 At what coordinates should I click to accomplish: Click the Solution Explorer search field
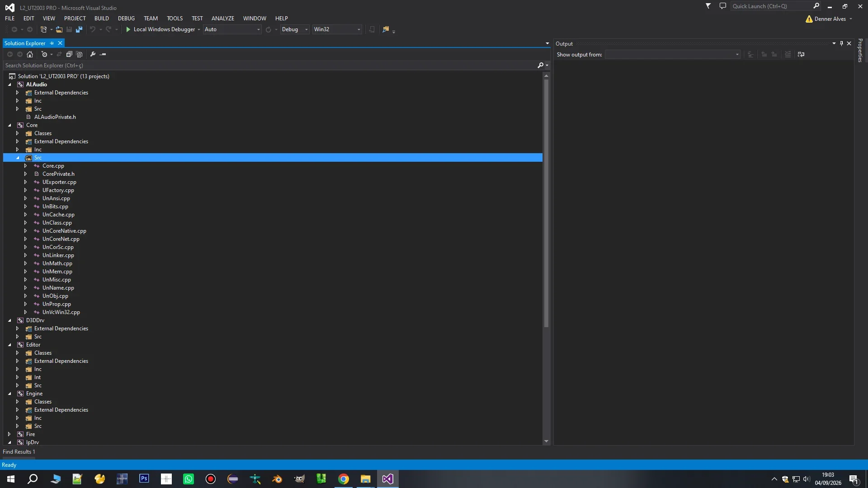click(x=270, y=66)
